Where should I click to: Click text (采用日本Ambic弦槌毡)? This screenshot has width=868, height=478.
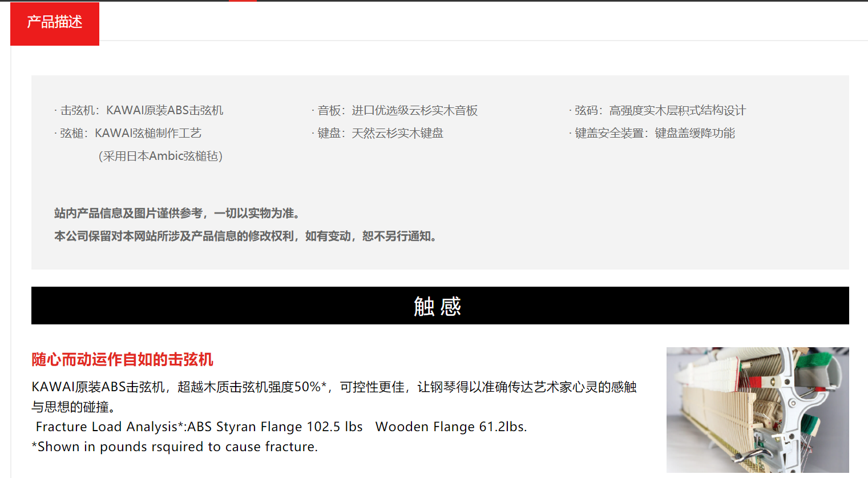[x=160, y=156]
